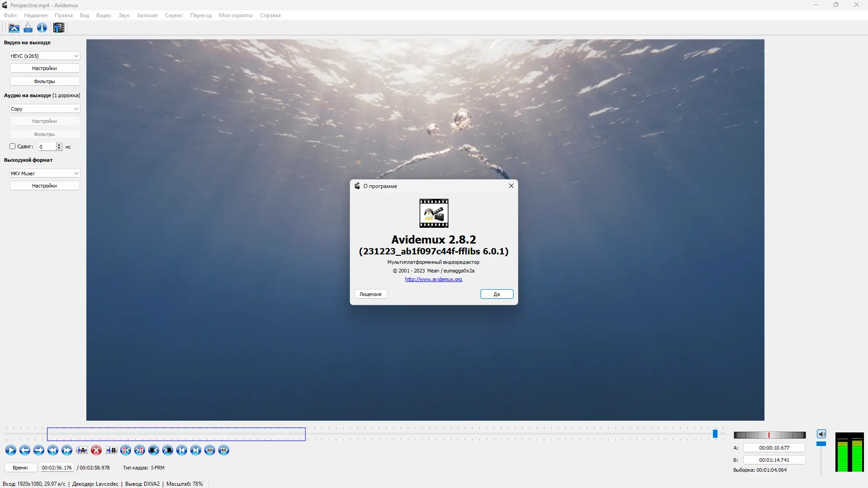868x488 pixels.
Task: Click the Play button in playback controls
Action: pyautogui.click(x=11, y=450)
